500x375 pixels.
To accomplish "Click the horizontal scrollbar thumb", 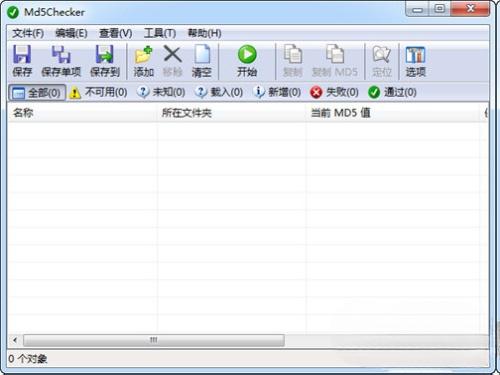I will click(x=154, y=340).
